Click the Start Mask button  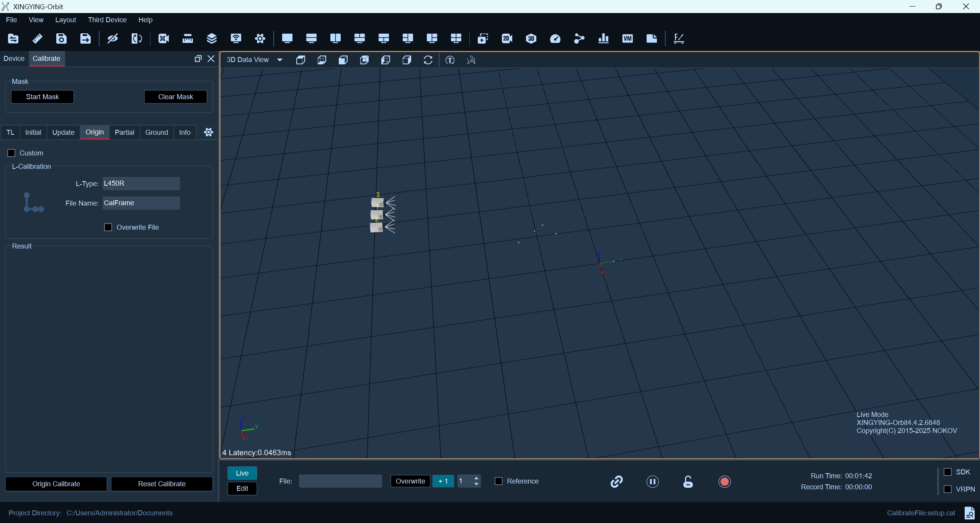tap(42, 97)
